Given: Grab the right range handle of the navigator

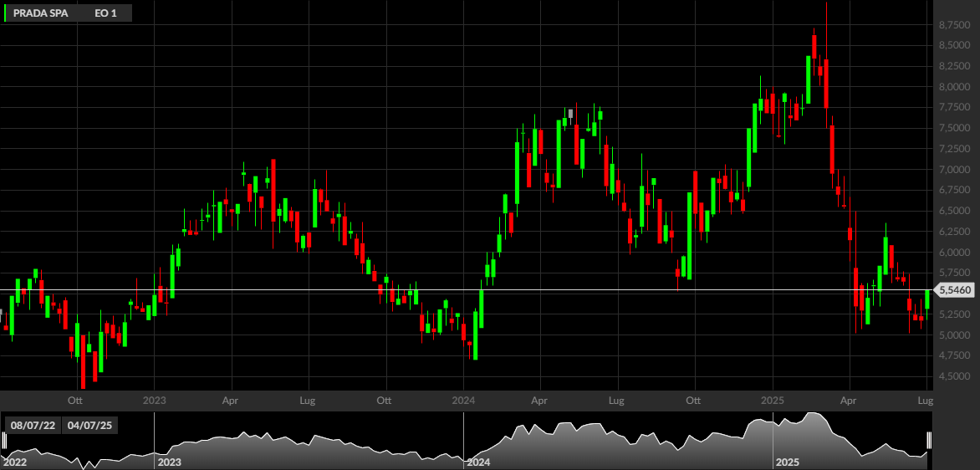Looking at the screenshot, I should click(929, 441).
